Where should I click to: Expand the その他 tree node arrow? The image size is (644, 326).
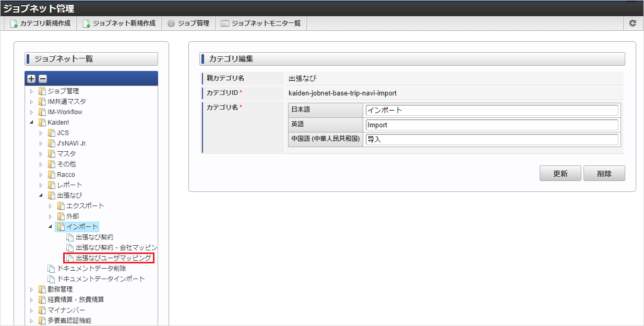coord(41,164)
